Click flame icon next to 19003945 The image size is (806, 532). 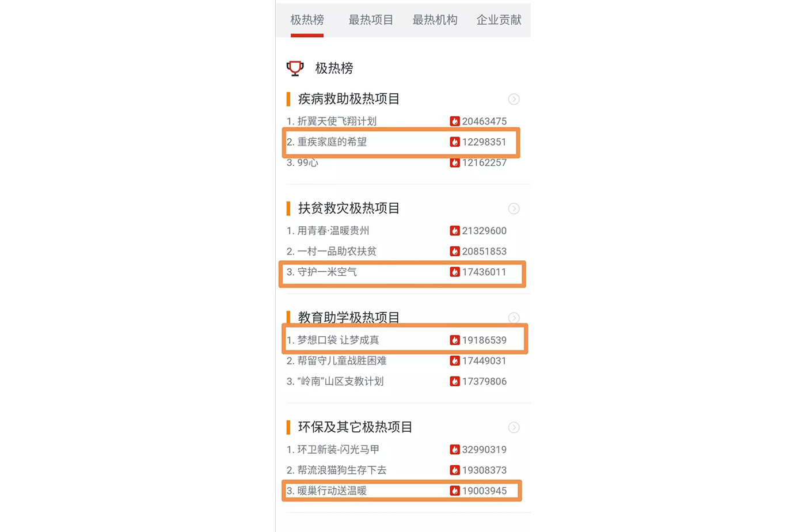[455, 491]
